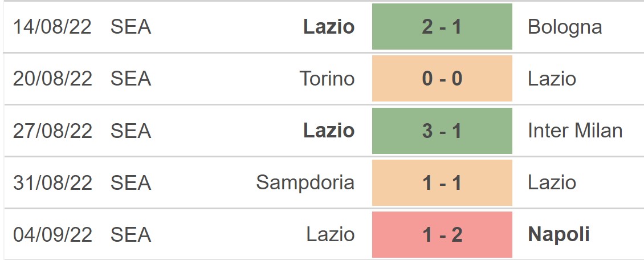Select the 3 - 1 score against Inter Milan
Screen dimensions: 644x260
(442, 131)
